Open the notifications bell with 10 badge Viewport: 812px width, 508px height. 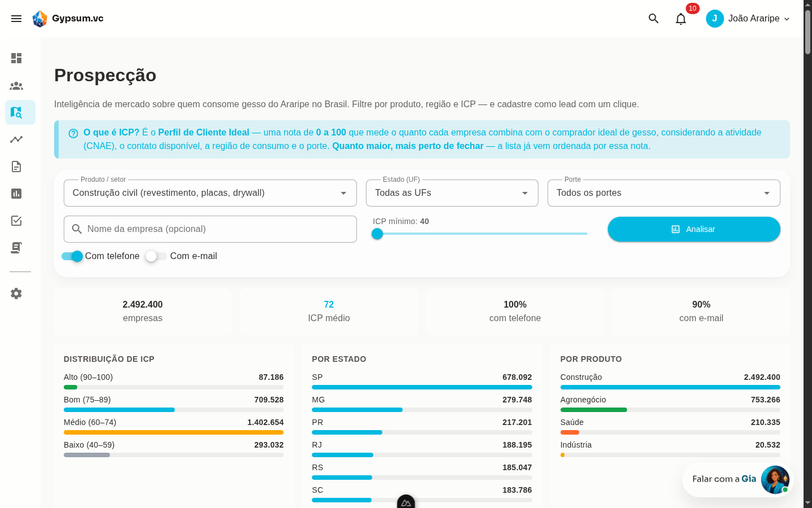[x=681, y=19]
